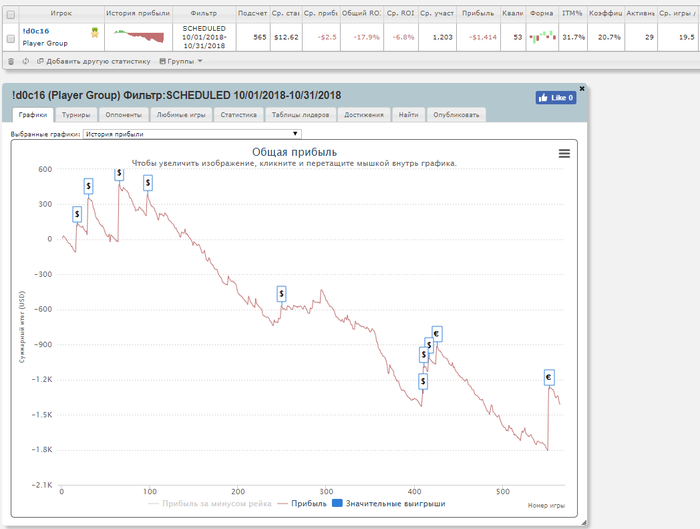The width and height of the screenshot is (700, 529).
Task: Toggle the !d0c16 row checkbox
Action: 11,39
